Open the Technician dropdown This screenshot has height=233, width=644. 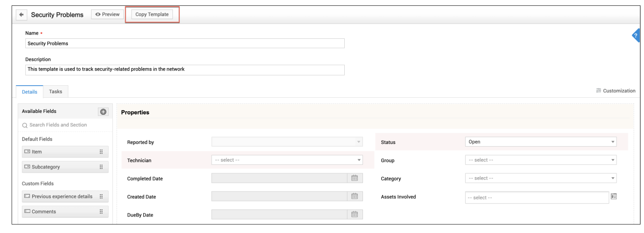coord(287,160)
